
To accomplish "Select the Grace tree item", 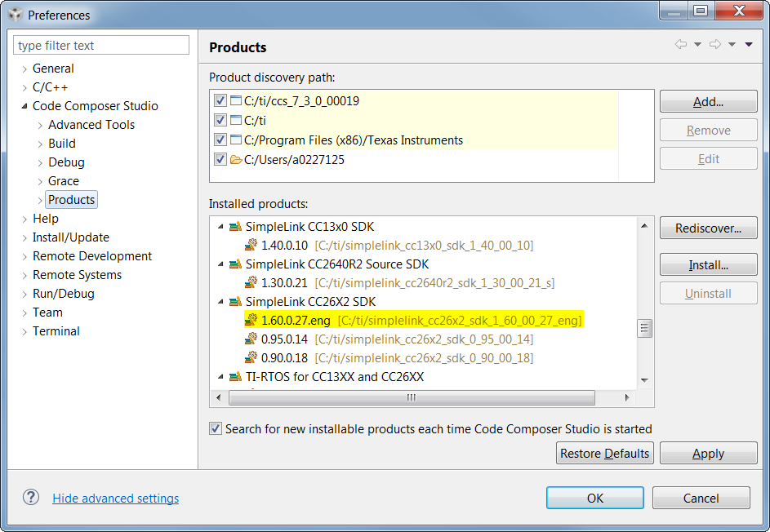I will pos(64,181).
